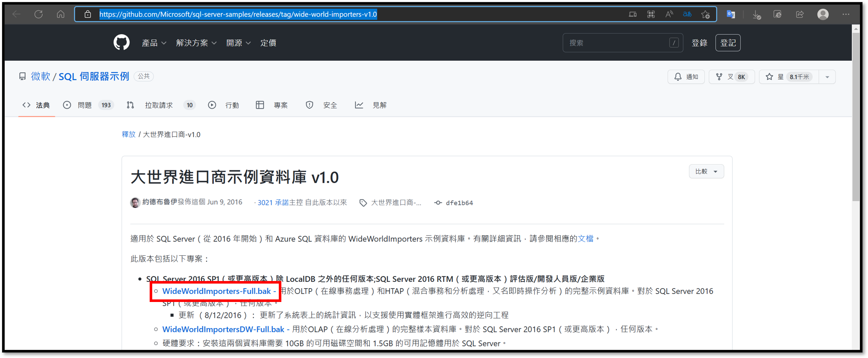The image size is (868, 358).
Task: View site information via the lock icon
Action: [x=88, y=14]
